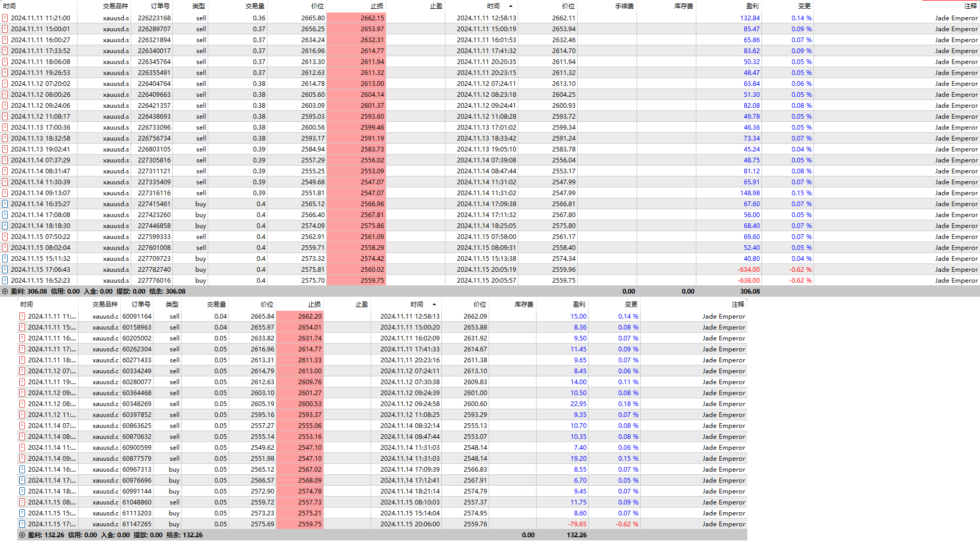
Task: Click the sell icon for order 226223168
Action: (5, 18)
